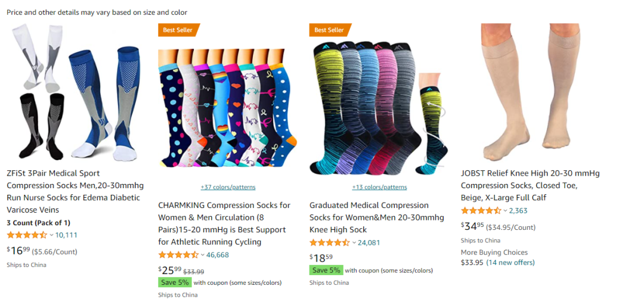Open the 46,668 ratings count link
This screenshot has height=299, width=644.
[x=218, y=255]
